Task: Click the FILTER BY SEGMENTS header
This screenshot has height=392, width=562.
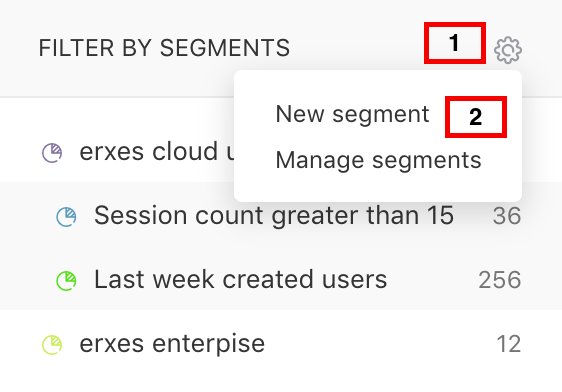Action: coord(164,48)
